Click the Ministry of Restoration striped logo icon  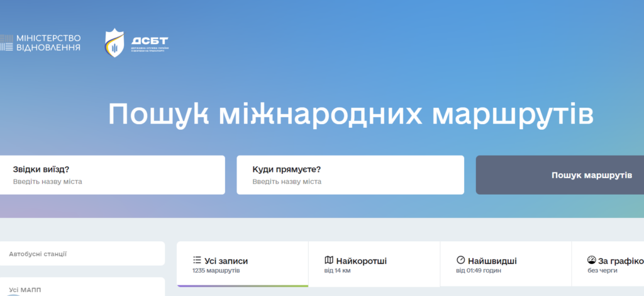[x=6, y=43]
